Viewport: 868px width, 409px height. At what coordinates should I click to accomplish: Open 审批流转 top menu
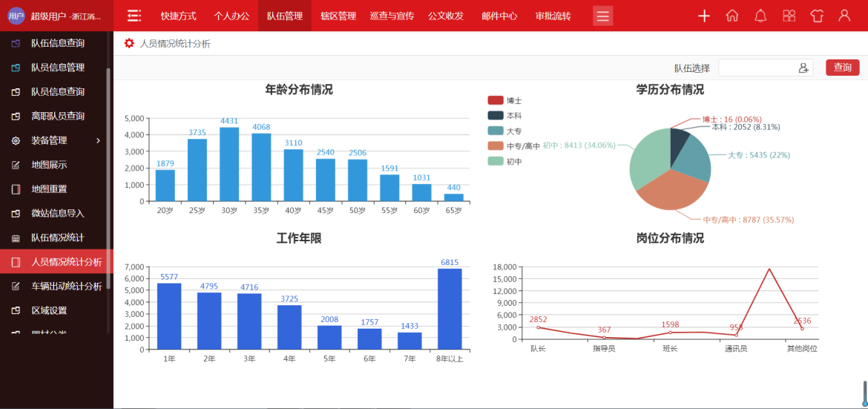(553, 16)
